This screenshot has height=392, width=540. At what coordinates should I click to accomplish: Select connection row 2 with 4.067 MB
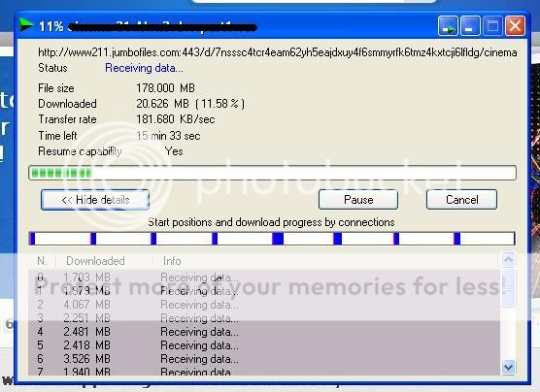(264, 305)
